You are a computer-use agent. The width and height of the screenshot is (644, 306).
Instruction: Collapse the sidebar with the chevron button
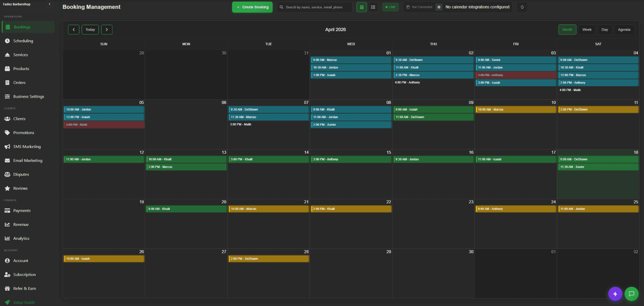click(49, 4)
